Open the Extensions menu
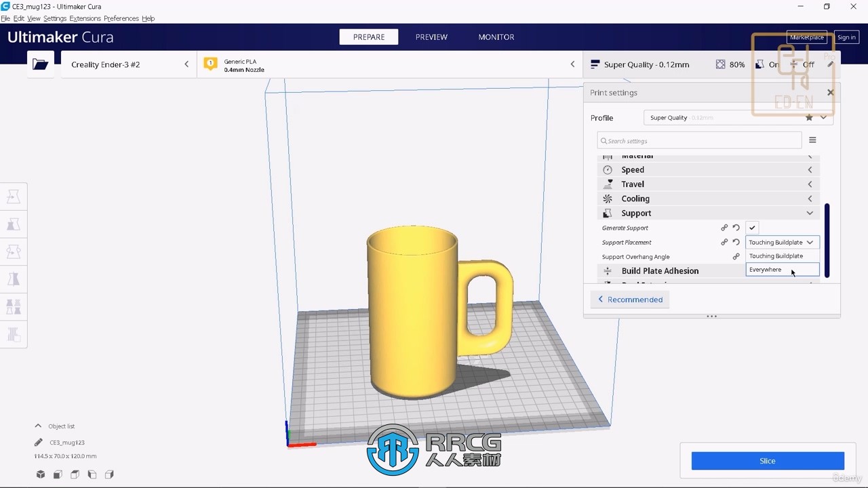 pos(85,18)
